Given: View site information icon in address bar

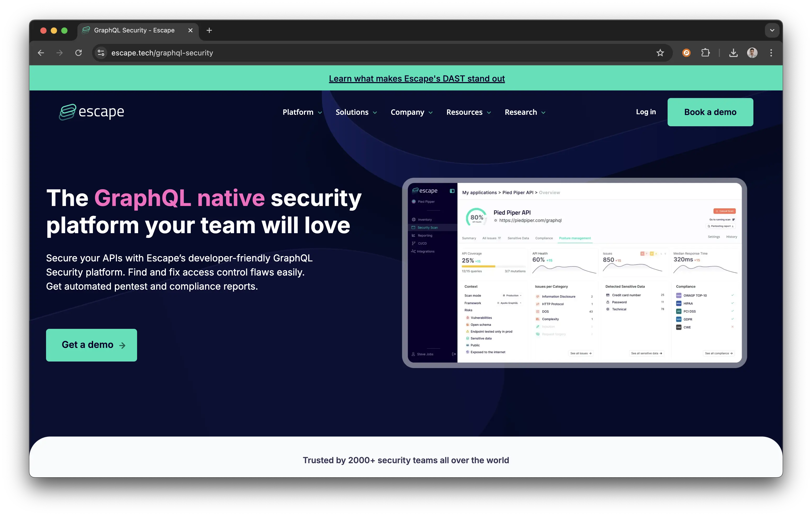Looking at the screenshot, I should (101, 53).
